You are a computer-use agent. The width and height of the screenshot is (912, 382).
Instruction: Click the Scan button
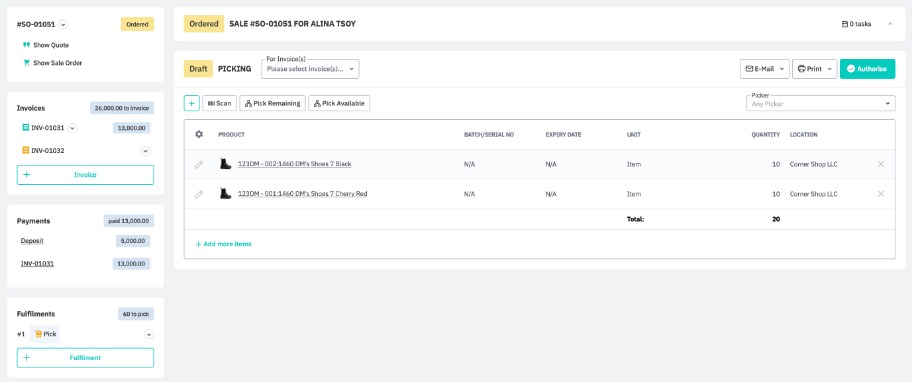pyautogui.click(x=219, y=103)
